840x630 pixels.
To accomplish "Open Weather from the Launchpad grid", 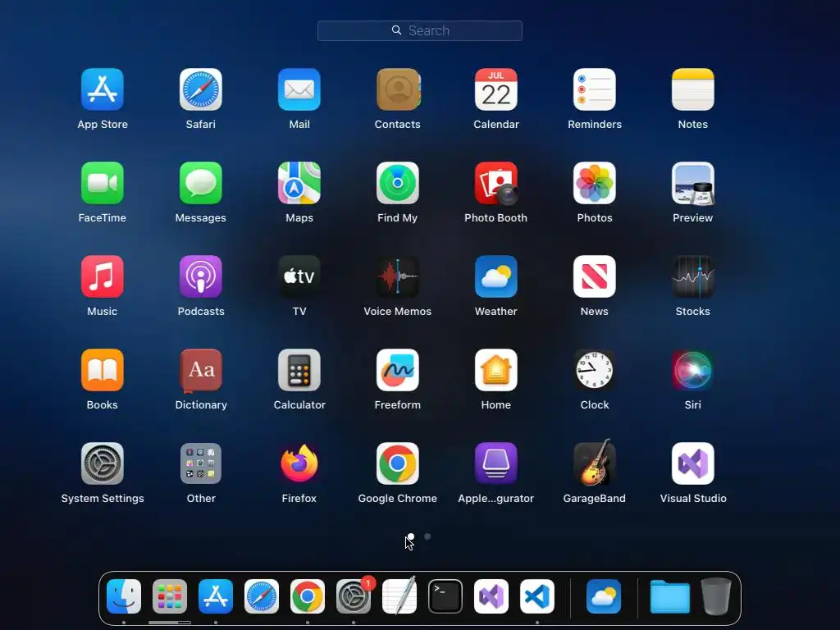I will point(496,276).
